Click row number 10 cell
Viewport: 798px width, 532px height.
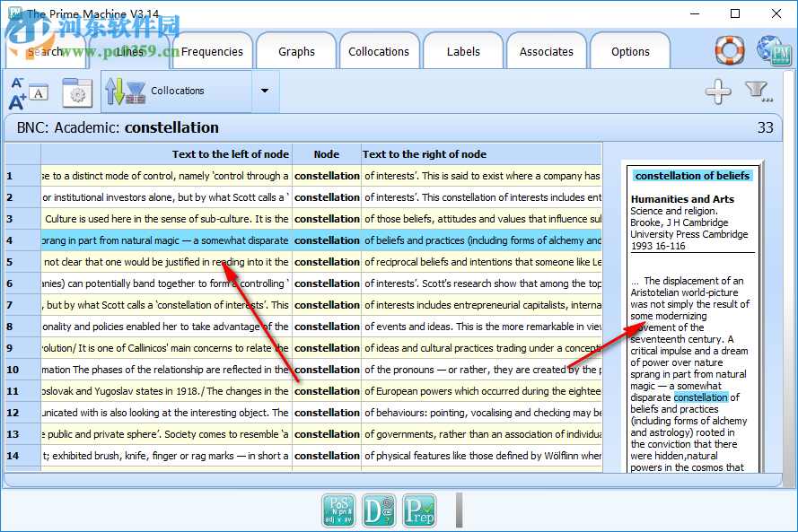pyautogui.click(x=23, y=370)
